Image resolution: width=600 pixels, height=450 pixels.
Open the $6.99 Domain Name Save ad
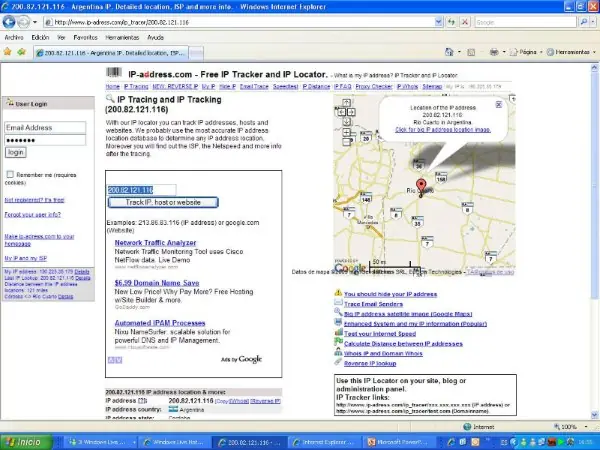point(157,283)
